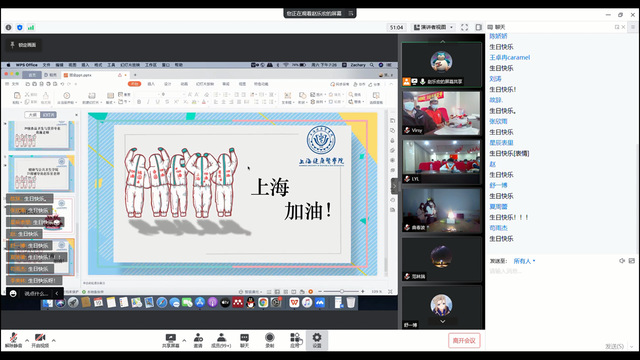The image size is (640, 360).
Task: Expand the share screen options arrow
Action: (184, 340)
